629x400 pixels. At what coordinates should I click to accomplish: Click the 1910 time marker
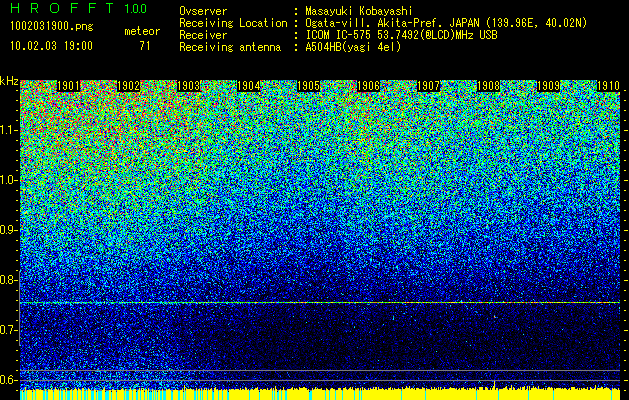[608, 86]
